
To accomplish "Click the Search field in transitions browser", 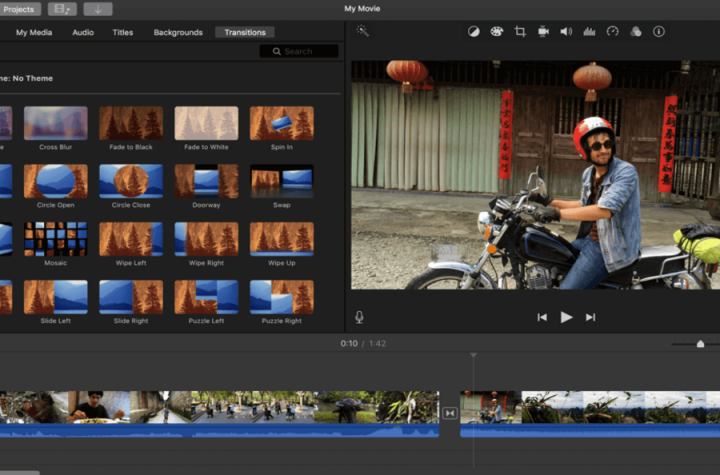I will (299, 51).
